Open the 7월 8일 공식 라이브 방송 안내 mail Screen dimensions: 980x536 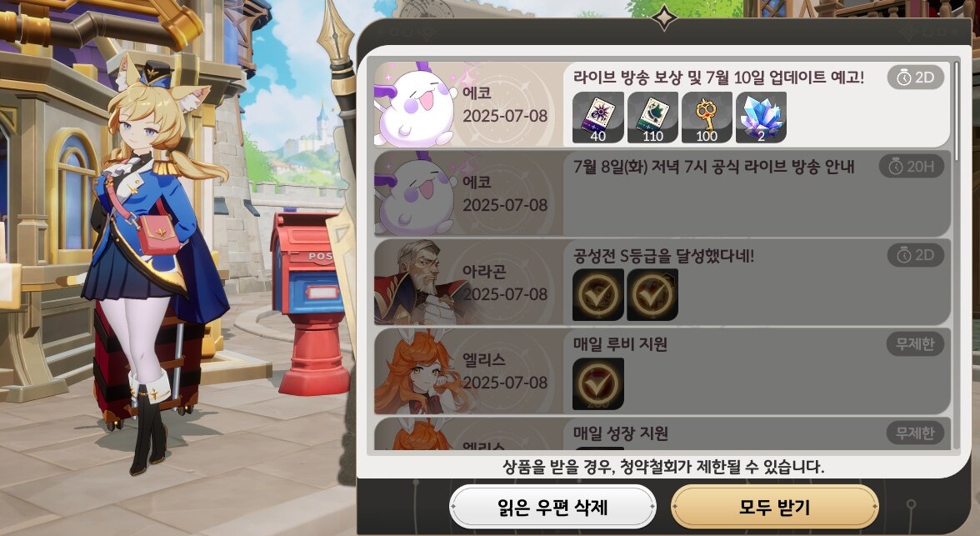click(x=662, y=193)
